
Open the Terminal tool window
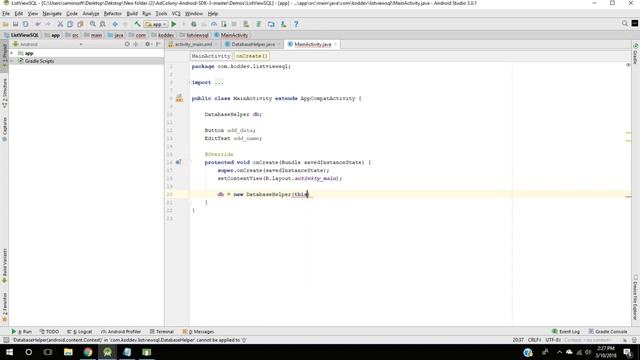(x=162, y=331)
